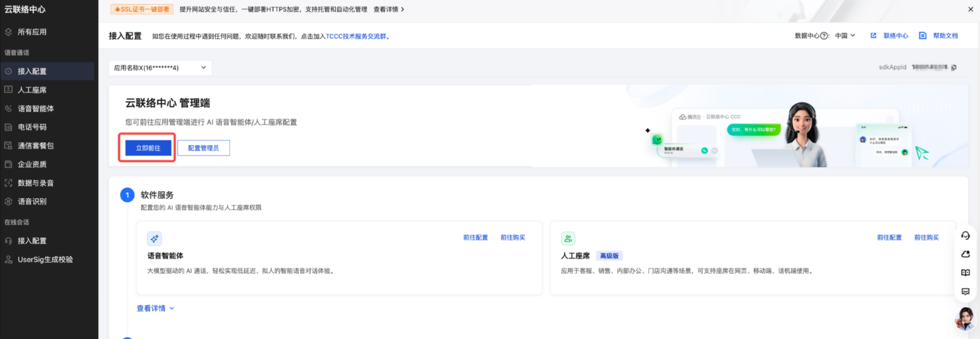Image resolution: width=980 pixels, height=339 pixels.
Task: Click the 数据与录音 sidebar icon
Action: (x=8, y=183)
